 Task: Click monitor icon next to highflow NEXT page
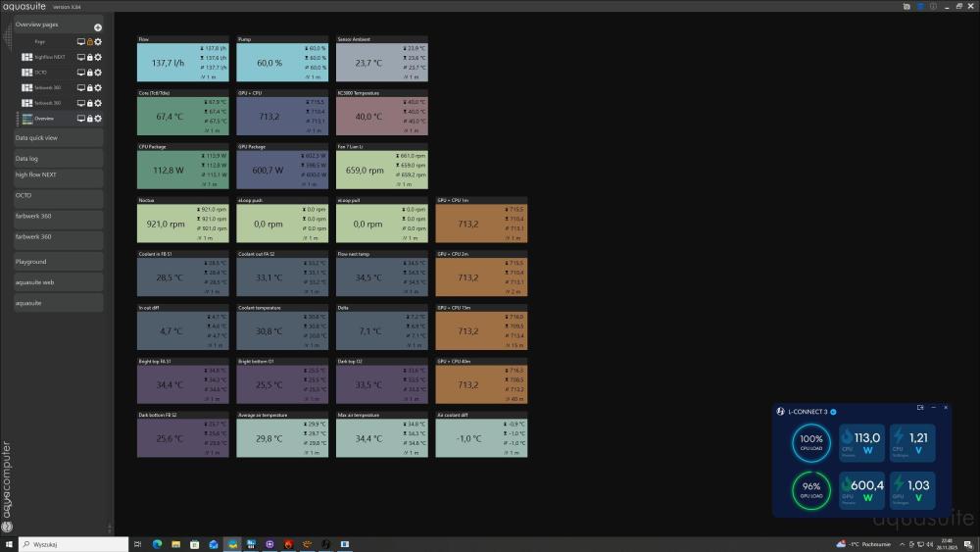point(81,58)
